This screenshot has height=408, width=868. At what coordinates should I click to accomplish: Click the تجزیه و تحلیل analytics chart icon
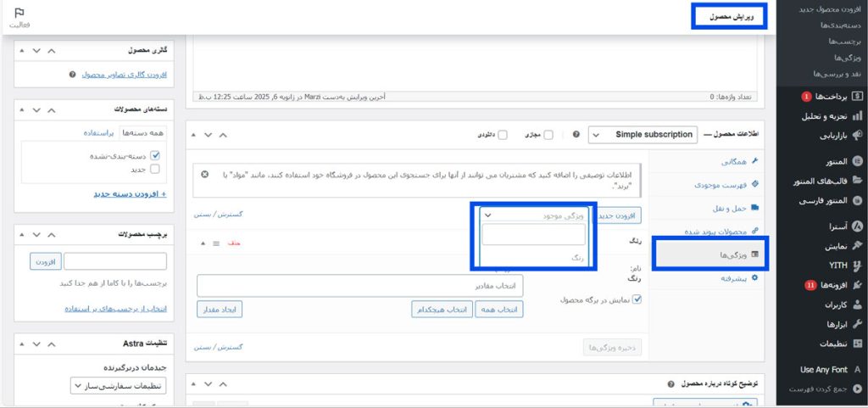coord(857,116)
